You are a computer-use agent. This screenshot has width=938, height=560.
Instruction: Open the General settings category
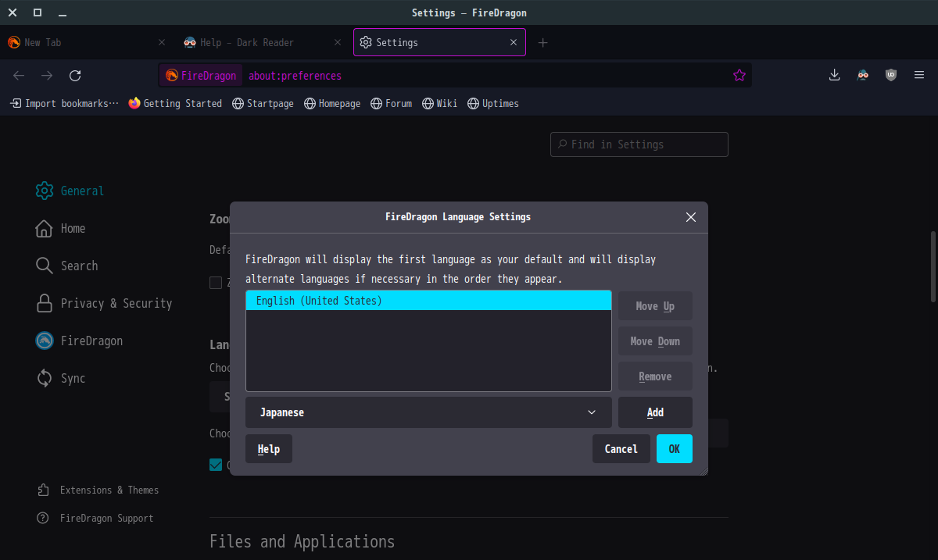70,191
